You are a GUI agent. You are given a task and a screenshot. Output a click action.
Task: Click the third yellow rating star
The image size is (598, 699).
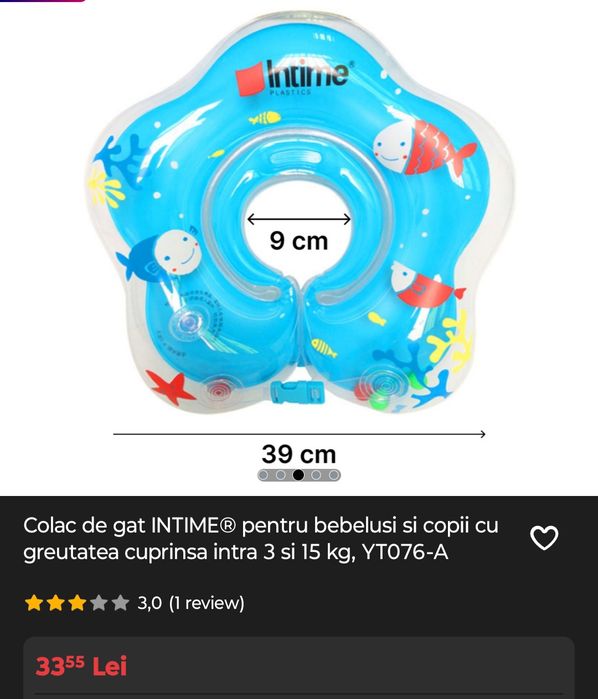(77, 603)
